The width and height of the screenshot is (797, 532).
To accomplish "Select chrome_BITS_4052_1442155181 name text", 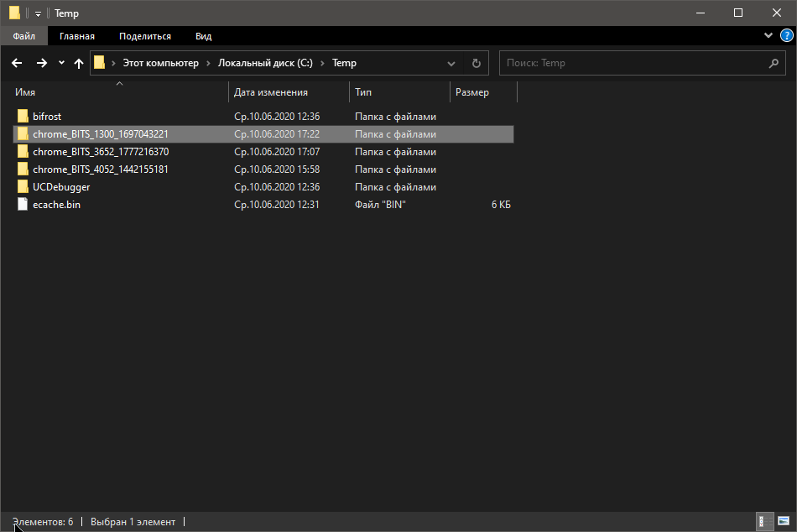I will [x=101, y=170].
